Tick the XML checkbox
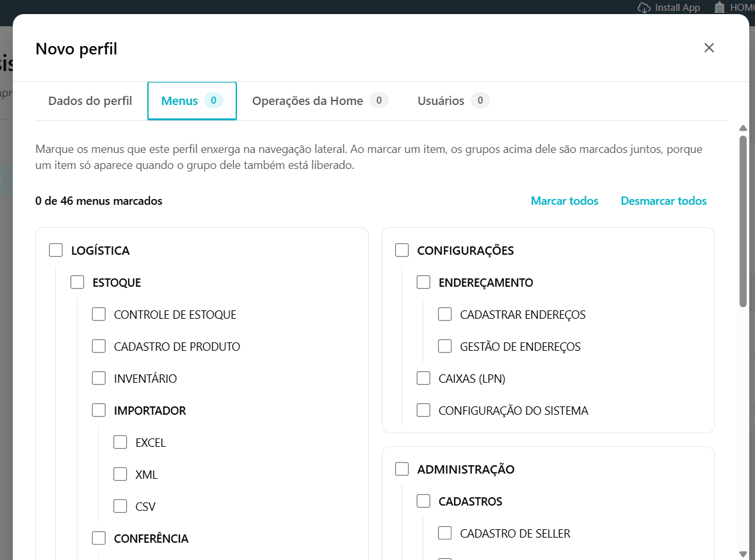755x560 pixels. click(x=120, y=474)
